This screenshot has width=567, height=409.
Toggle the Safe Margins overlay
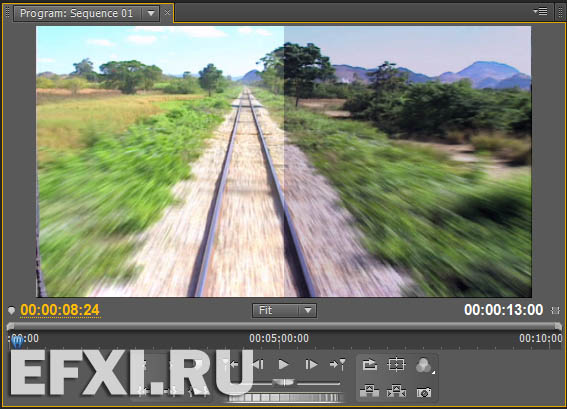coord(396,365)
